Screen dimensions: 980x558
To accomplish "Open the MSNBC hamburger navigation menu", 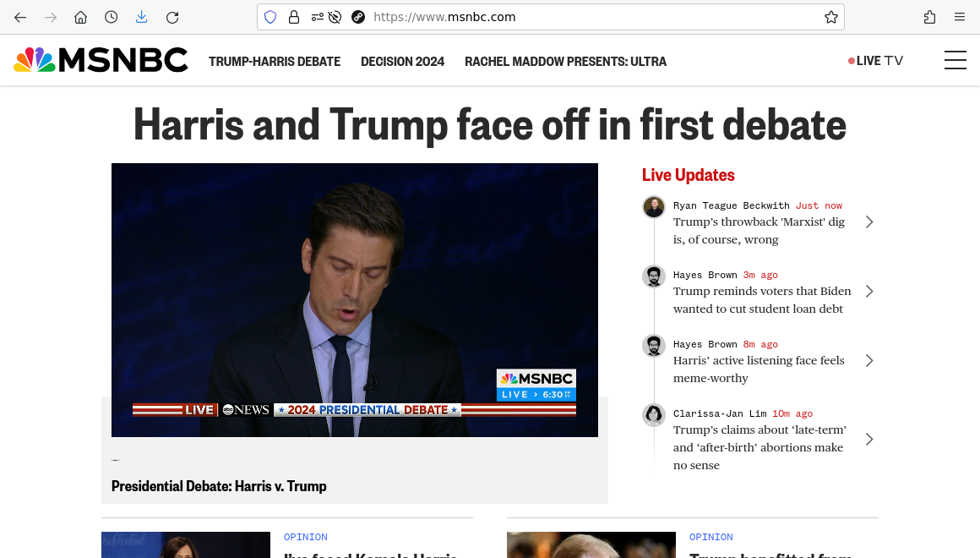I will (955, 60).
